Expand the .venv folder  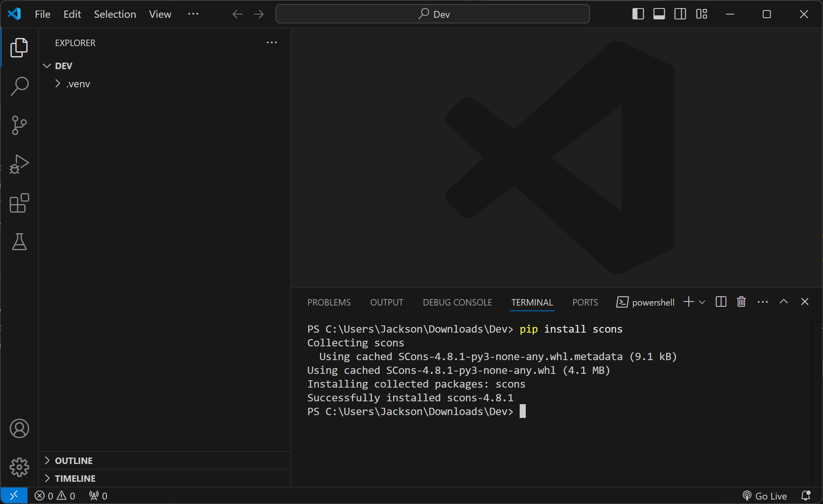(78, 84)
